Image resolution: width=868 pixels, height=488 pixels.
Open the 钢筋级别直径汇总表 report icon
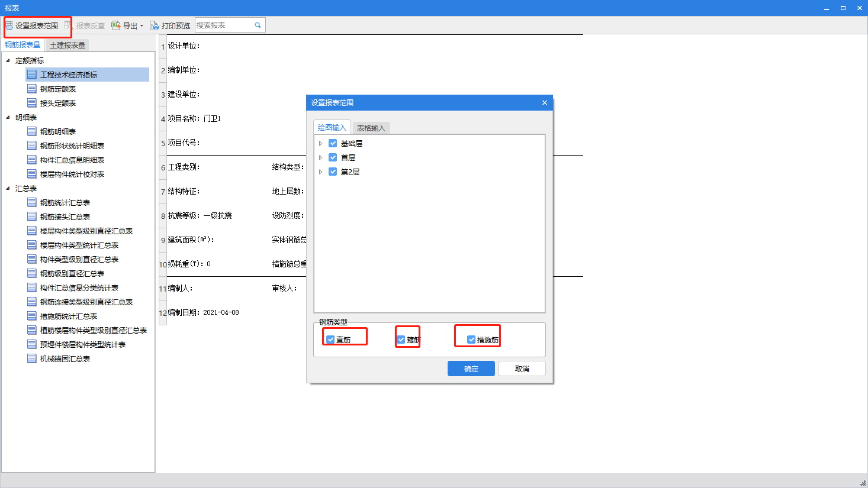[32, 273]
